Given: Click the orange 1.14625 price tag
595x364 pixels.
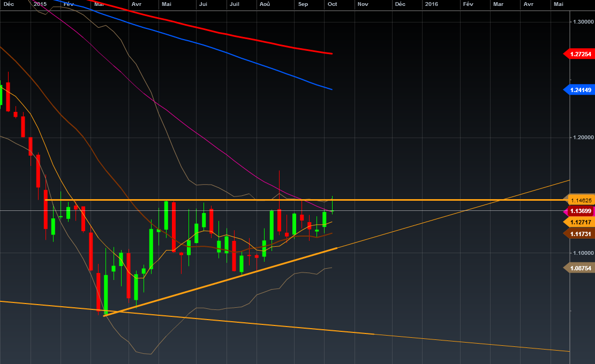Looking at the screenshot, I should point(581,200).
